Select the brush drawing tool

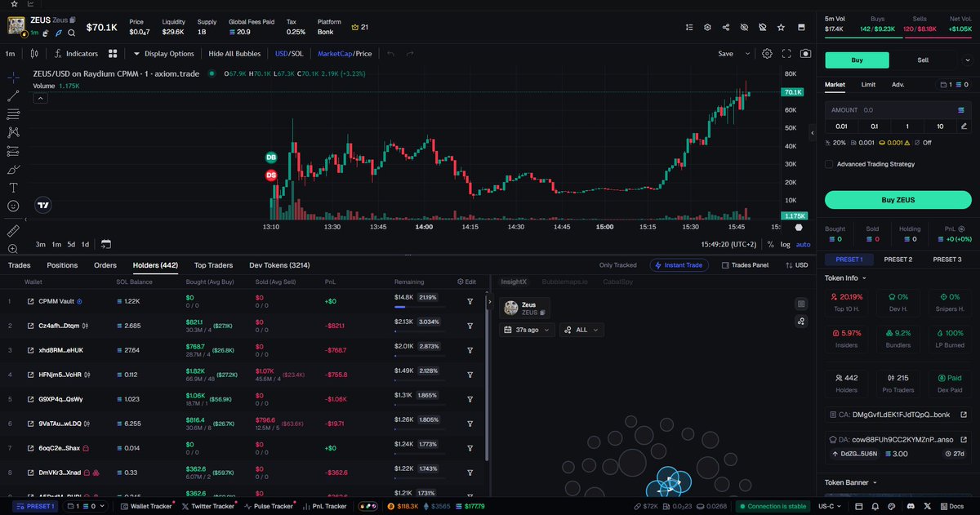click(13, 170)
